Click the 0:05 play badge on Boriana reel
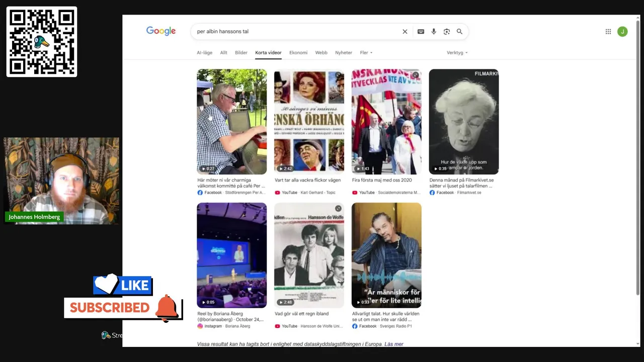 coord(208,302)
